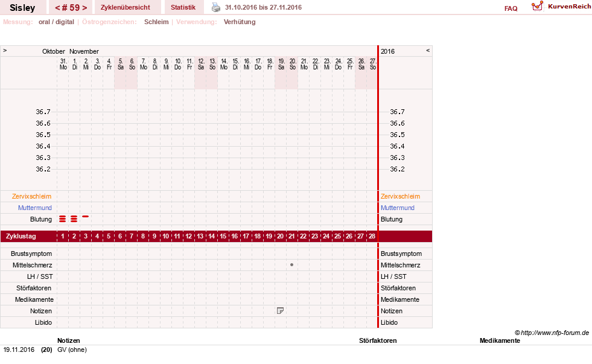Click the left Mittelschmerz row label

[32, 265]
